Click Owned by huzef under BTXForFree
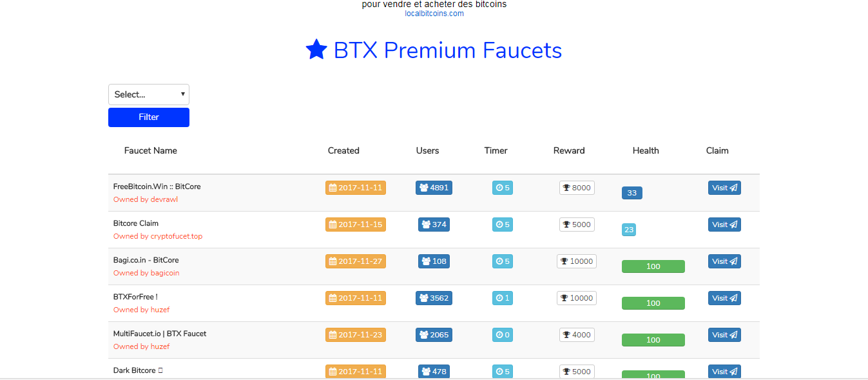This screenshot has height=380, width=868. (x=141, y=310)
